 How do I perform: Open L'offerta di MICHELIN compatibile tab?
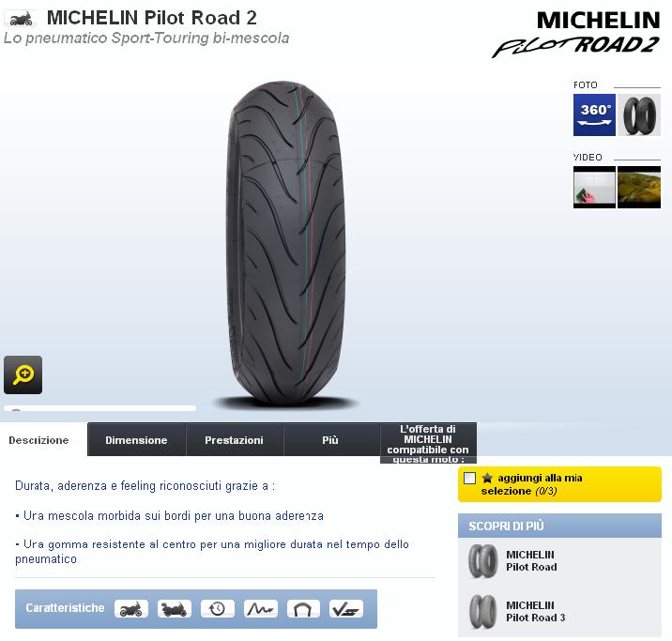point(428,443)
